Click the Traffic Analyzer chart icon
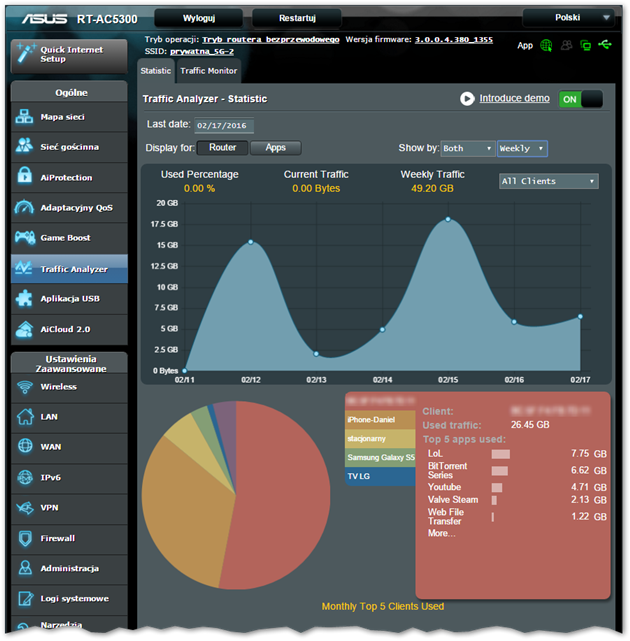This screenshot has width=630, height=641. click(x=24, y=269)
